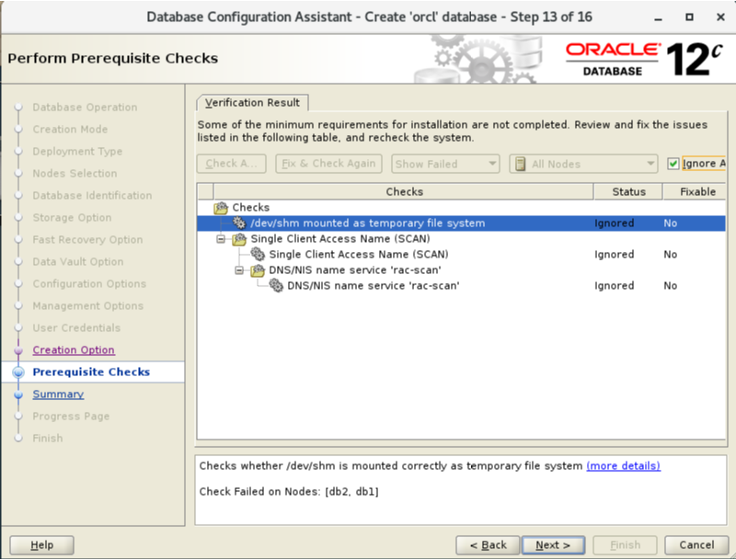Select the Verification Result tab

(x=252, y=102)
